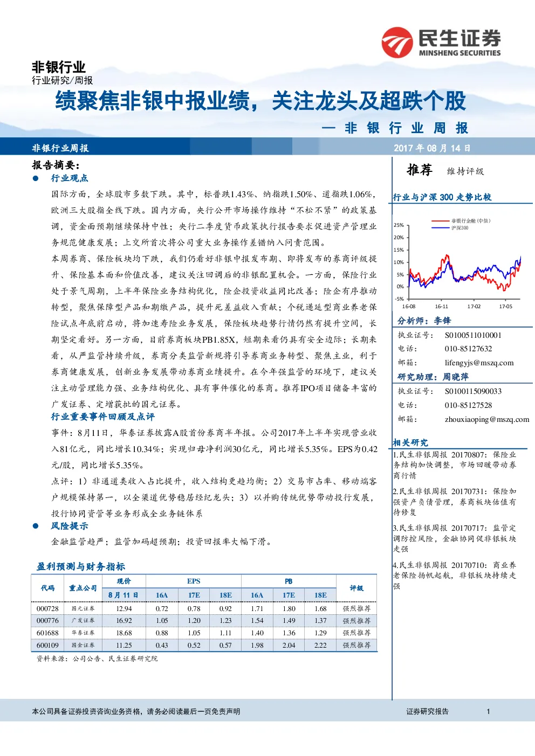Click the 行业与沪深300走势比较 chart heading
535x756 pixels.
[x=442, y=197]
